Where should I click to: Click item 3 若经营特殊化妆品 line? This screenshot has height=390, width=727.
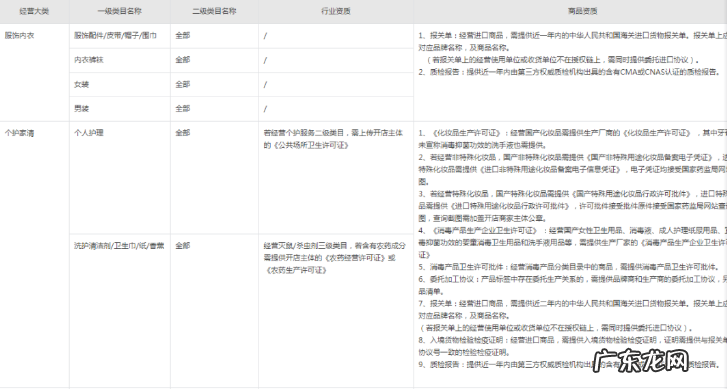(572, 194)
